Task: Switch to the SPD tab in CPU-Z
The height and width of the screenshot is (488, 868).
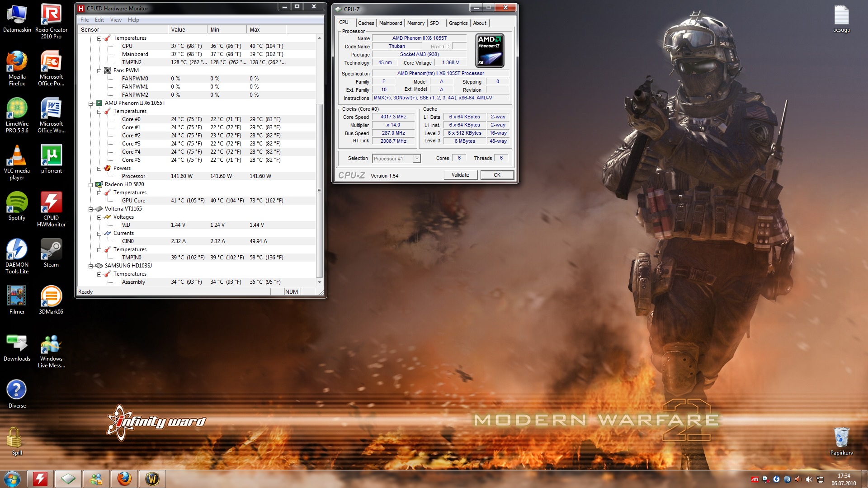Action: (x=434, y=23)
